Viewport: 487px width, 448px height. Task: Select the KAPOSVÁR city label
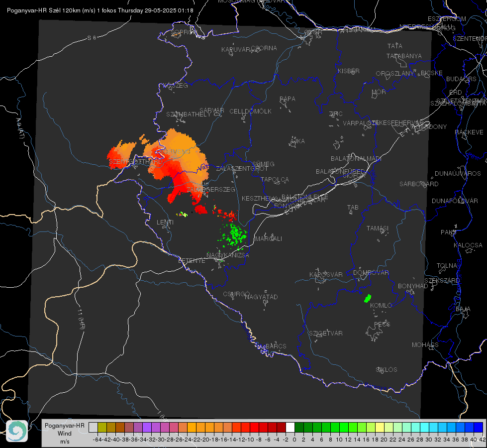326,274
